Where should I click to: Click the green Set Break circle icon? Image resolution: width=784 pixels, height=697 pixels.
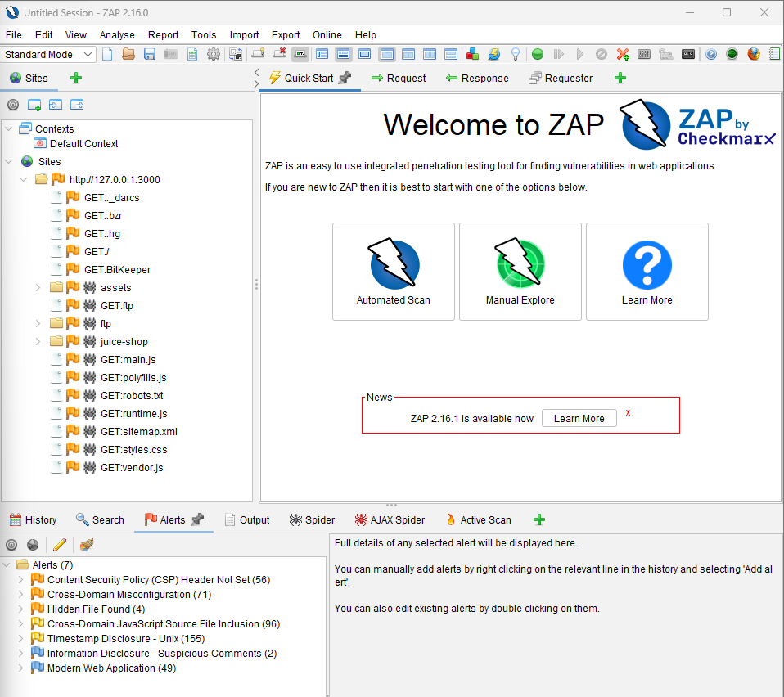pyautogui.click(x=538, y=54)
